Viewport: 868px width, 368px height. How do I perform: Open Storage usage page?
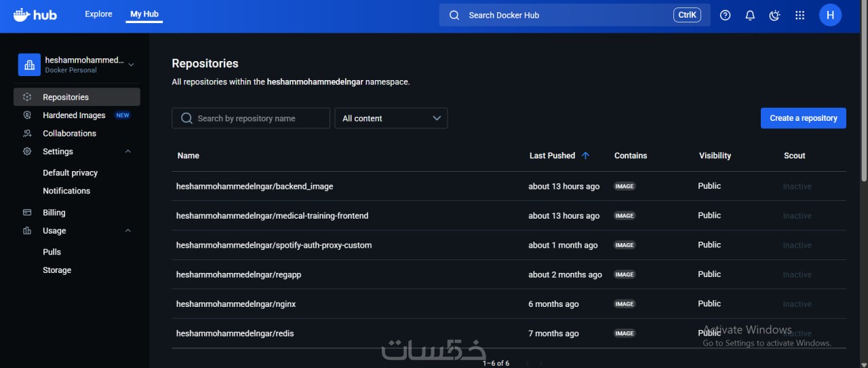click(57, 270)
